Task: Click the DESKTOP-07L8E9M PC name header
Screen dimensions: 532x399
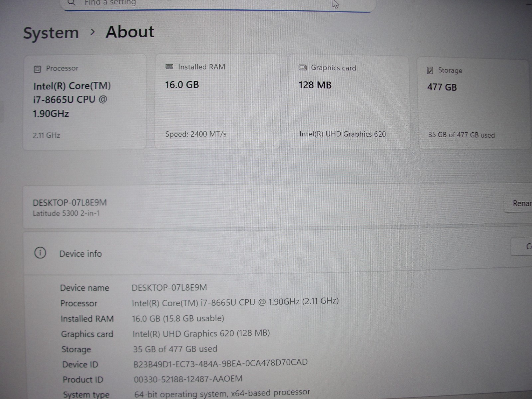Action: pyautogui.click(x=70, y=202)
